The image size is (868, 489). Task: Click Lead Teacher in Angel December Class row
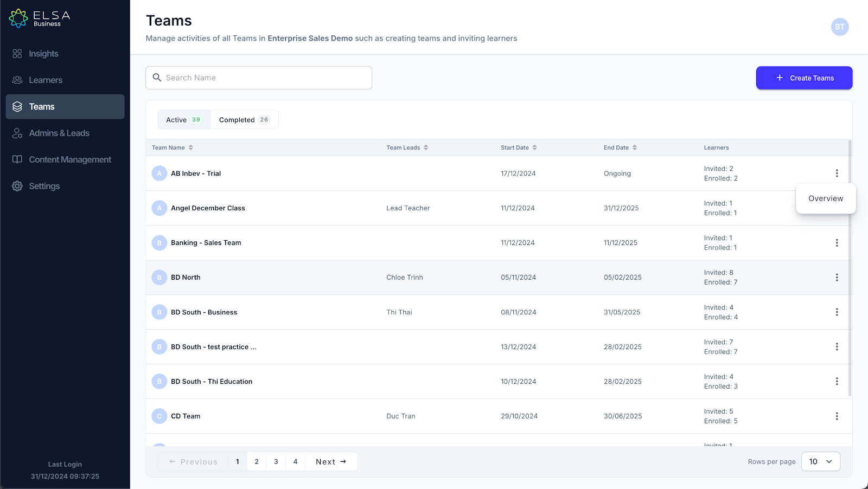(408, 208)
